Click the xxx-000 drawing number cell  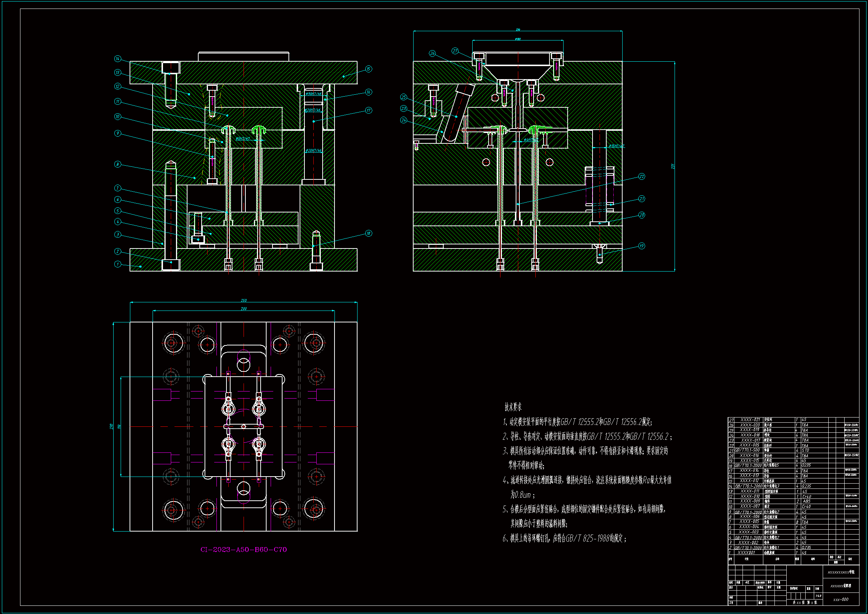point(841,599)
